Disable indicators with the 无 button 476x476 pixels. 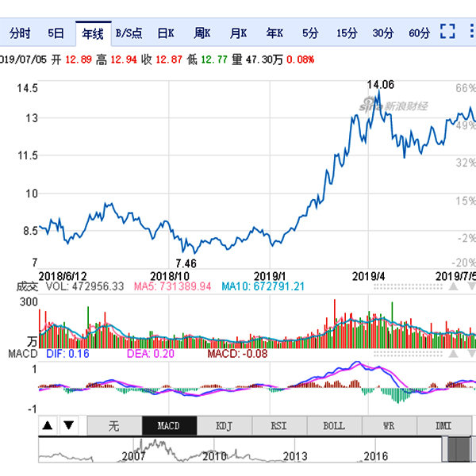tap(113, 426)
